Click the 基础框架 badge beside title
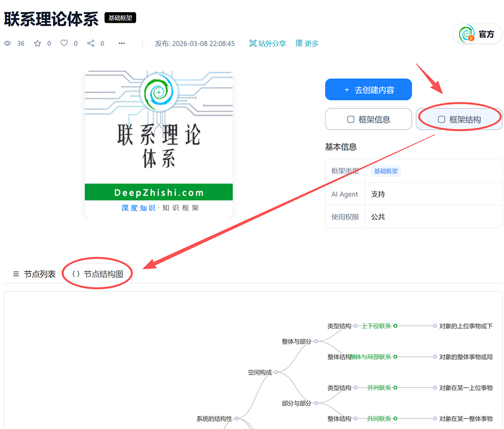The width and height of the screenshot is (504, 429). [120, 18]
